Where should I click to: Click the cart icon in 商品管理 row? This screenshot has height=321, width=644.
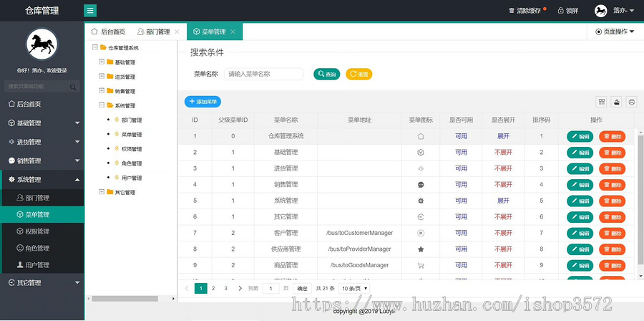click(421, 266)
